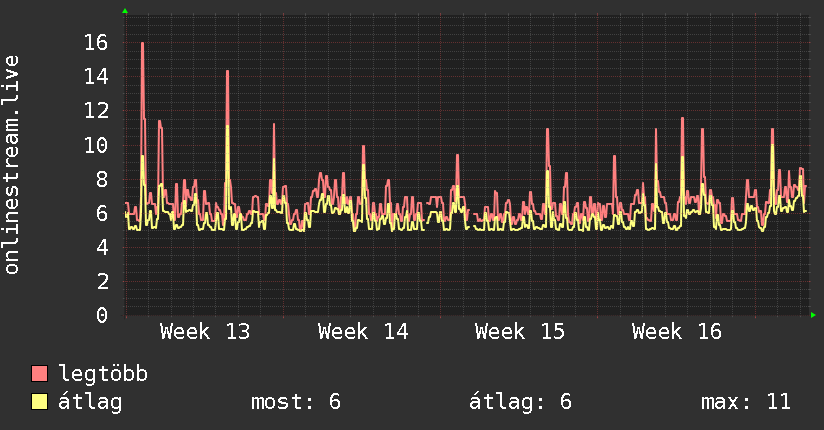Click the Week 13 pink peak reaching 14
This screenshot has width=824, height=430.
coord(227,72)
